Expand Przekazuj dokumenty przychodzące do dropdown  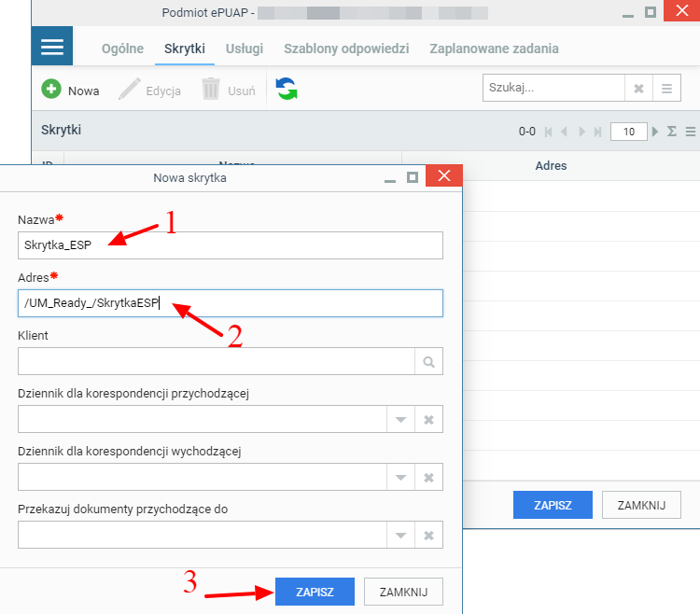pyautogui.click(x=400, y=535)
